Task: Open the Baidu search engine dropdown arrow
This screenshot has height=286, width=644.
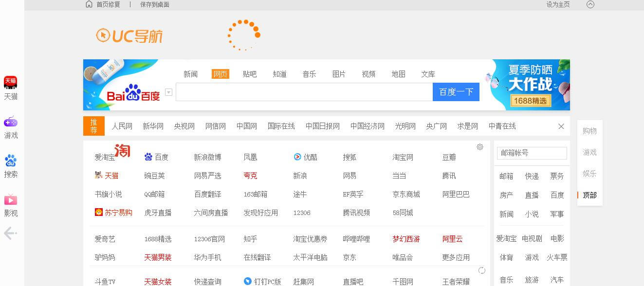Action: (x=168, y=91)
